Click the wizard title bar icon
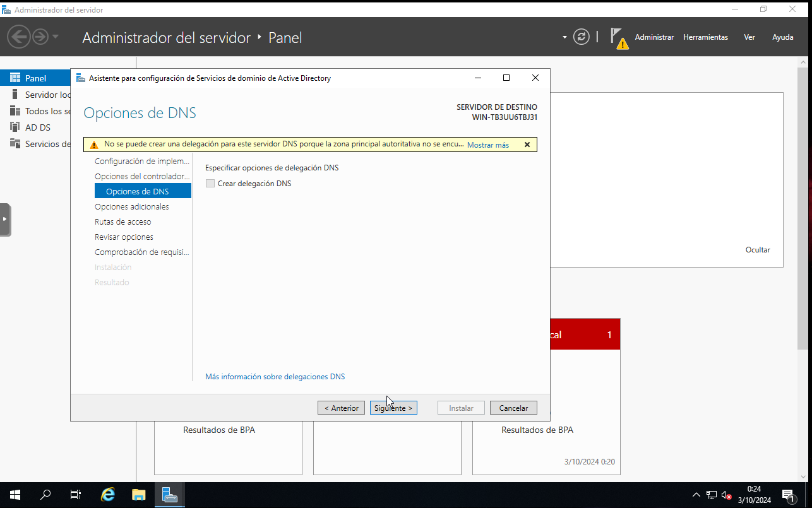The width and height of the screenshot is (812, 508). click(x=80, y=78)
